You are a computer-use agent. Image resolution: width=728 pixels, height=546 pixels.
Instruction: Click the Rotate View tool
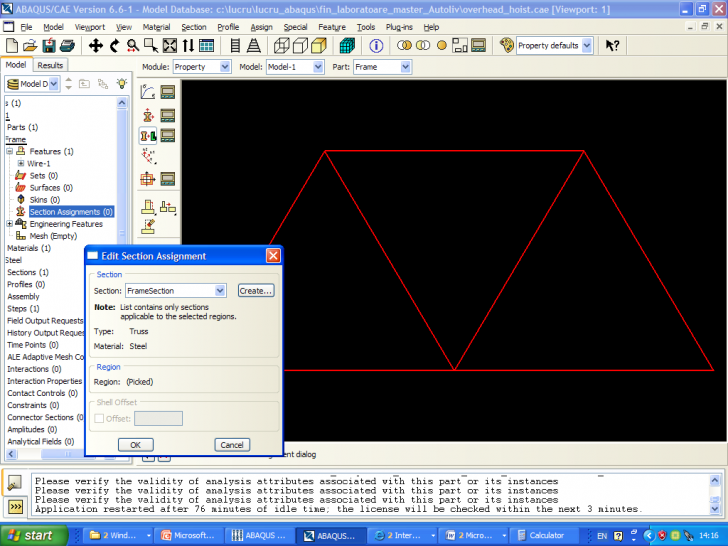click(x=114, y=46)
